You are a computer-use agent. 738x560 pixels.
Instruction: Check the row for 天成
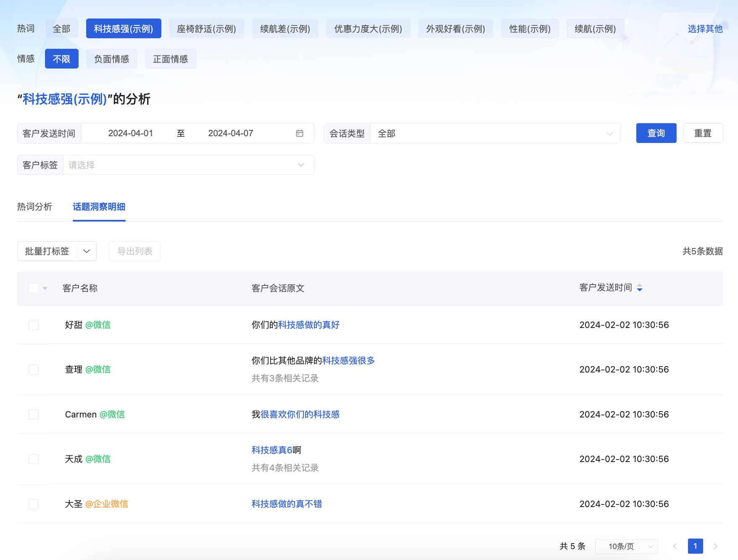pos(34,459)
